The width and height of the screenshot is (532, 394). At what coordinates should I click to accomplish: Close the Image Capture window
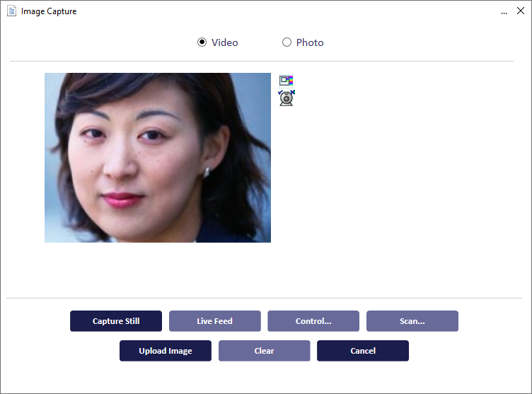521,11
